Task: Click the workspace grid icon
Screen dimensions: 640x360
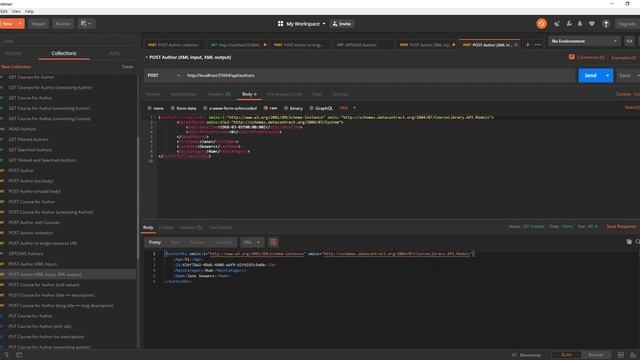Action: pos(280,24)
